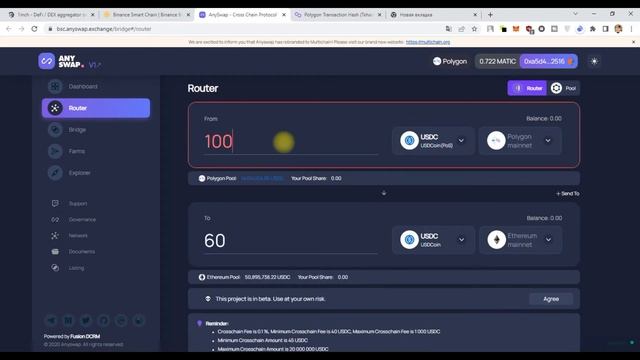Click the USDC coin icon in From
The image size is (640, 360).
[x=409, y=141]
